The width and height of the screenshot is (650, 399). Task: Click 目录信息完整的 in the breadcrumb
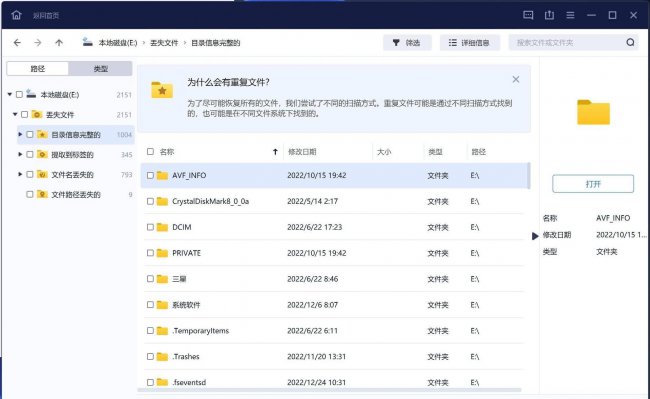(216, 43)
